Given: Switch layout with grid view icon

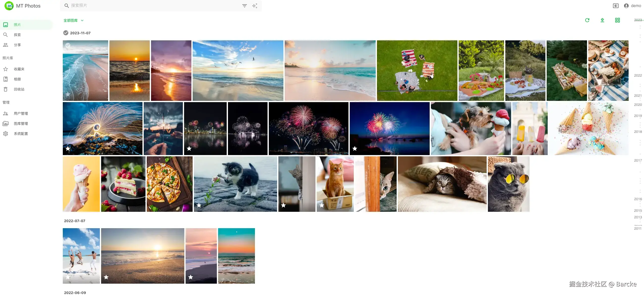Looking at the screenshot, I should click(x=617, y=20).
